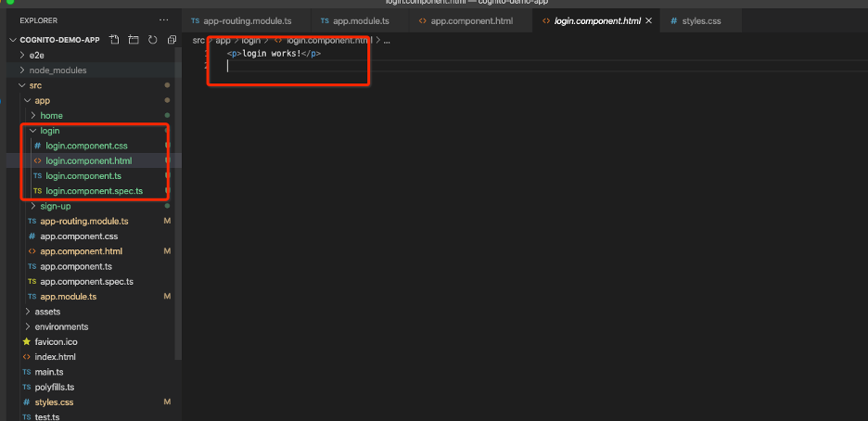The width and height of the screenshot is (868, 421).
Task: Open app.component.ts file
Action: (x=76, y=266)
